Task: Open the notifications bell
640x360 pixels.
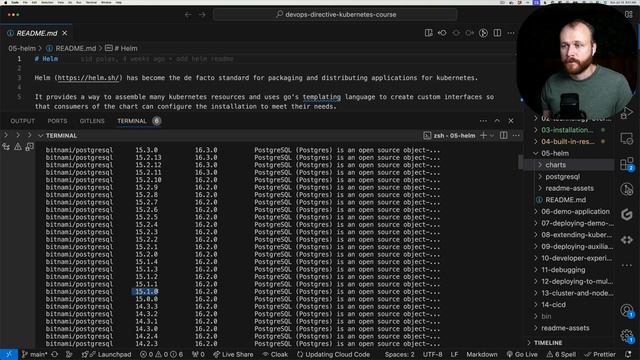Action: 628,354
